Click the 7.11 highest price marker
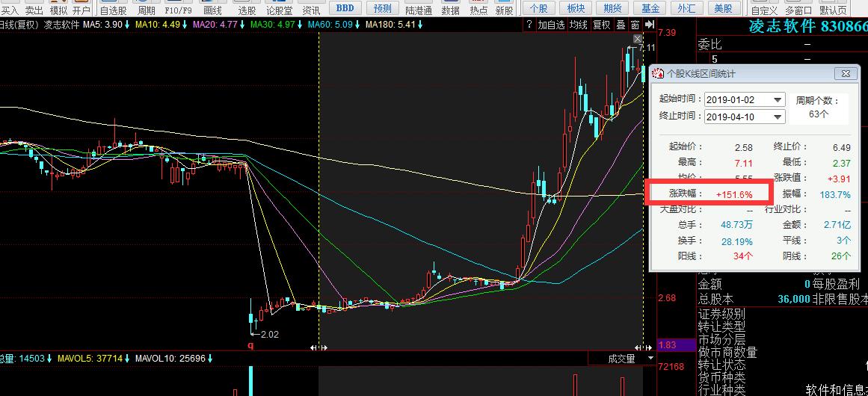 pos(647,48)
